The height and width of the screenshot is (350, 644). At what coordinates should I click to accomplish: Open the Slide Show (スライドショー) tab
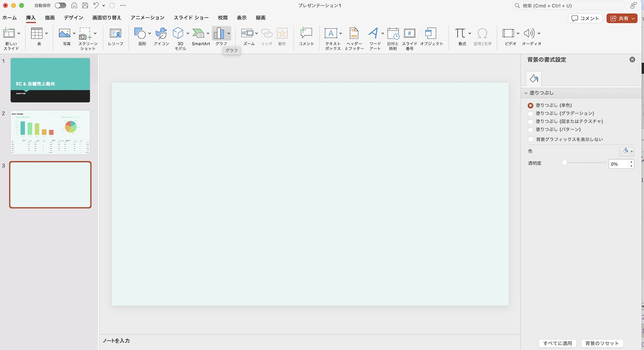pyautogui.click(x=191, y=18)
